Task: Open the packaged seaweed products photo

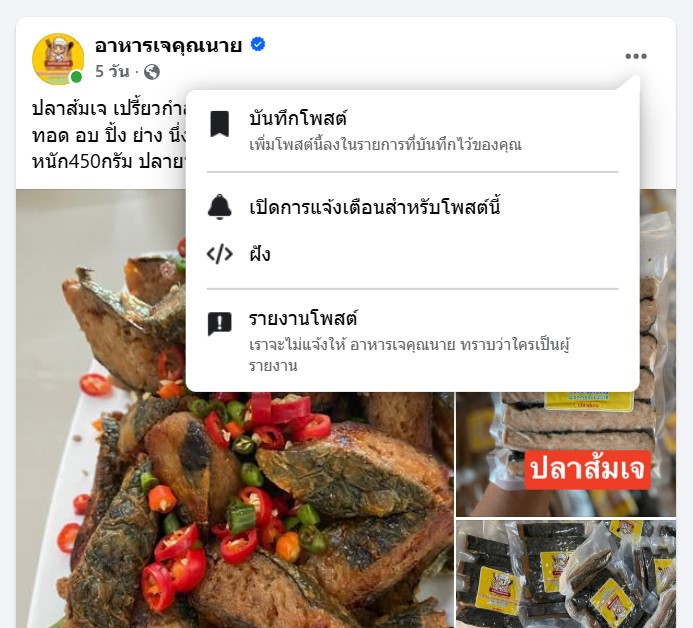Action: click(566, 574)
